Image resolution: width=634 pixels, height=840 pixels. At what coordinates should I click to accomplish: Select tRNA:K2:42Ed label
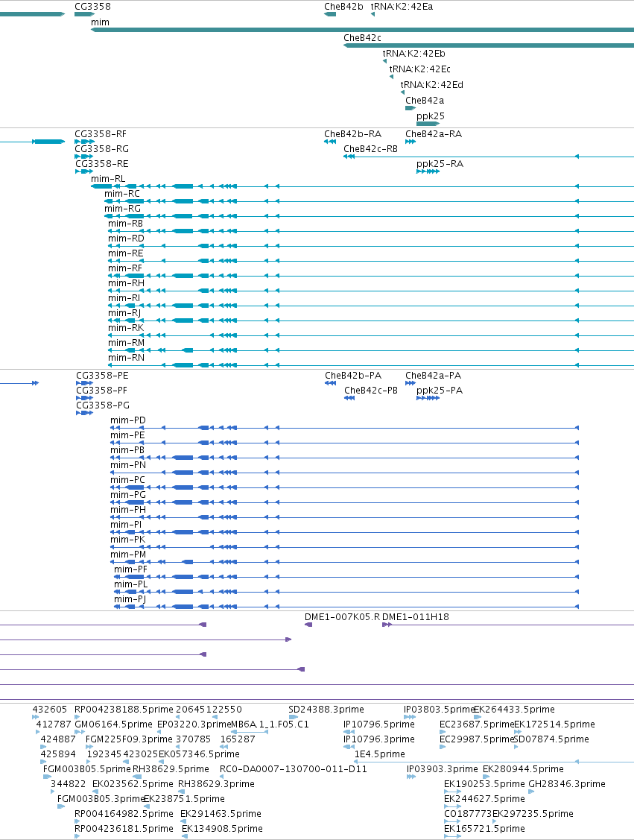(x=431, y=84)
